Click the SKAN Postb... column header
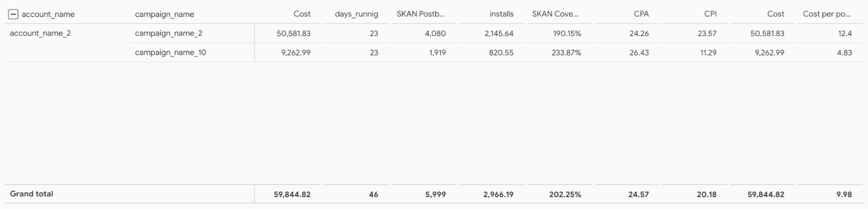868x209 pixels. 421,14
